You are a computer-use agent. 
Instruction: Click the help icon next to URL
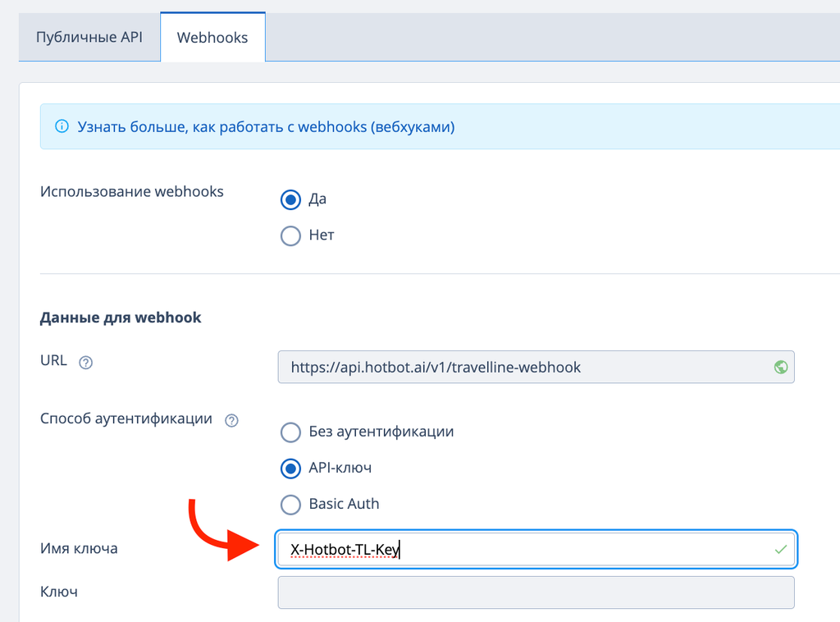85,363
